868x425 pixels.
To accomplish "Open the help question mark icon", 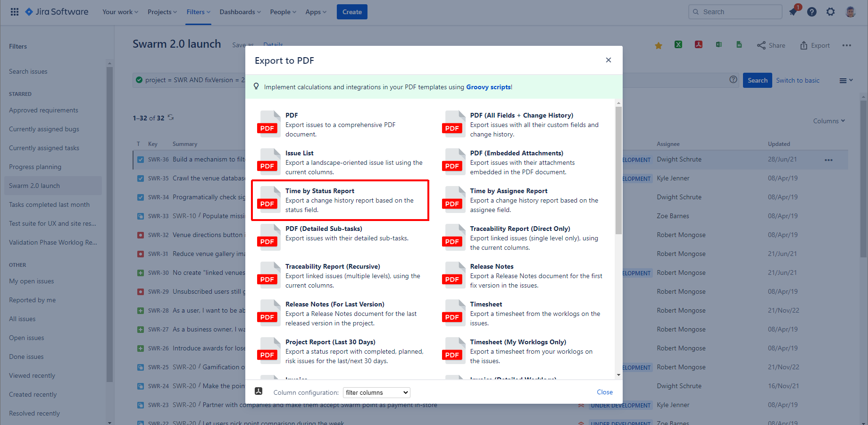I will click(x=812, y=12).
